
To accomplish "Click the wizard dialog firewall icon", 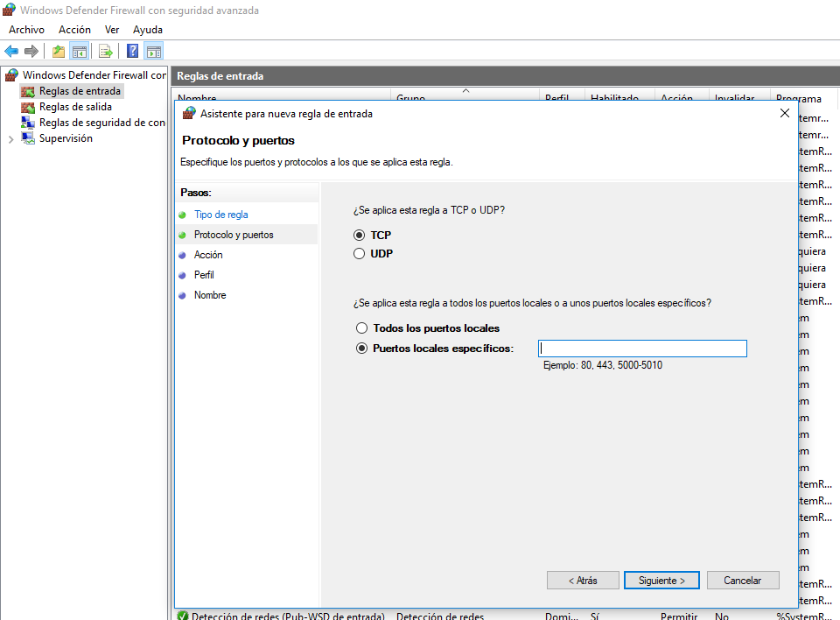I will click(189, 113).
